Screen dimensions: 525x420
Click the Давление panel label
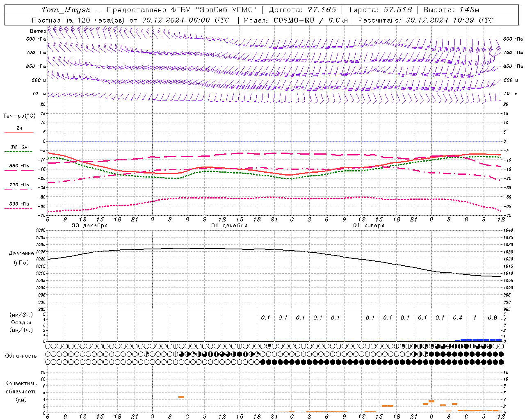click(21, 253)
